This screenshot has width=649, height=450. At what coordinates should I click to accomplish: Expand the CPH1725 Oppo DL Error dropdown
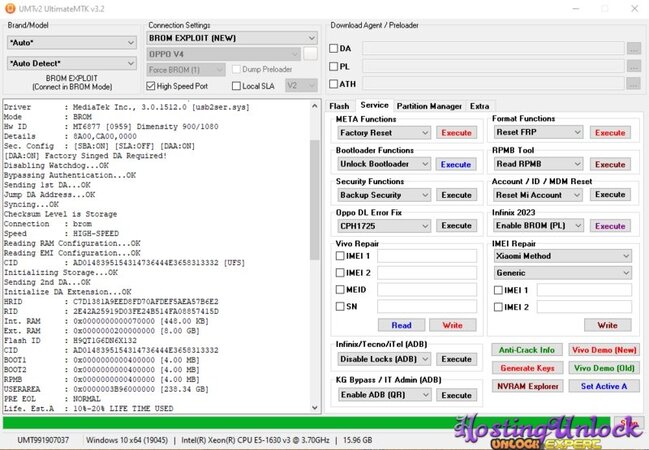click(383, 226)
